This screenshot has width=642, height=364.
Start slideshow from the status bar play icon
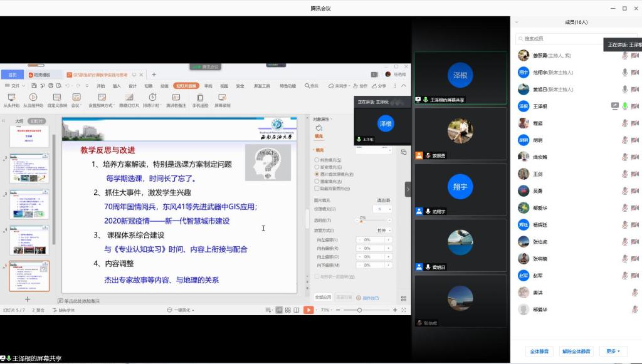coord(308,309)
